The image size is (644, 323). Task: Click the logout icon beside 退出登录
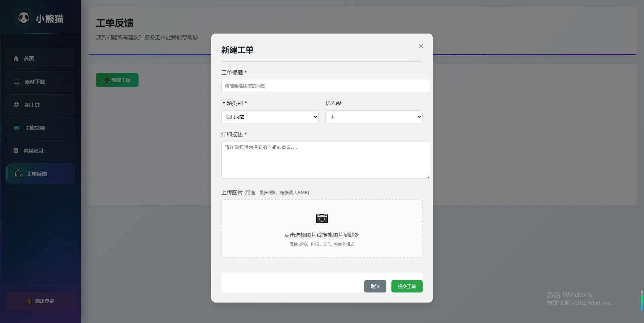pos(29,301)
